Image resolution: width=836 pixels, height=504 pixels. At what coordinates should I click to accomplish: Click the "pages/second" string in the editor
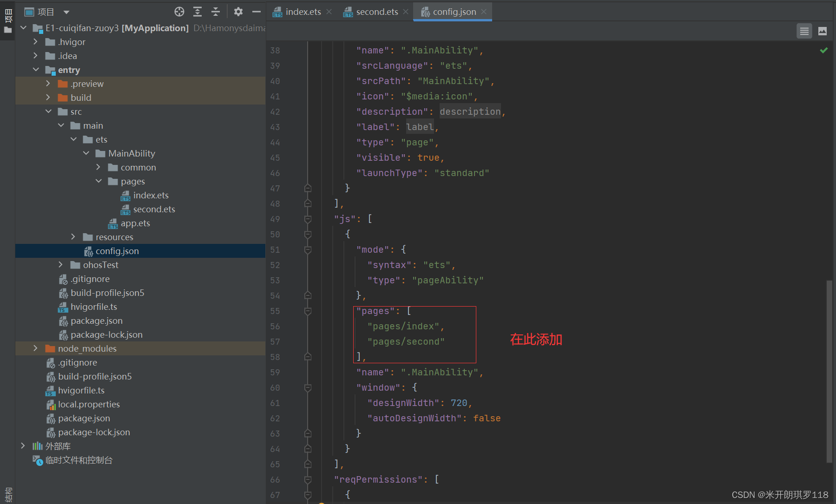click(406, 342)
